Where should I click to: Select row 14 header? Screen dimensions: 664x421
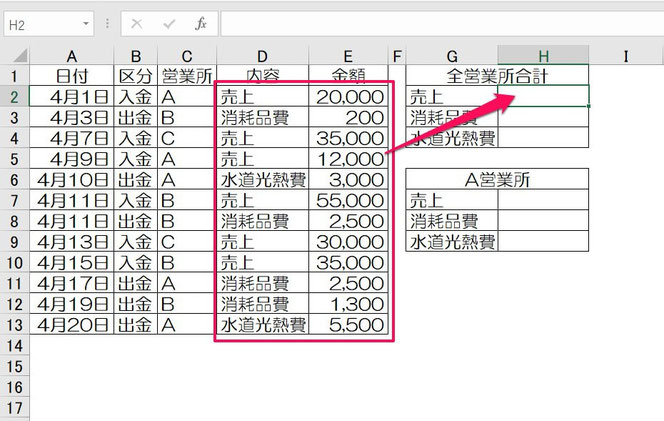[x=14, y=346]
